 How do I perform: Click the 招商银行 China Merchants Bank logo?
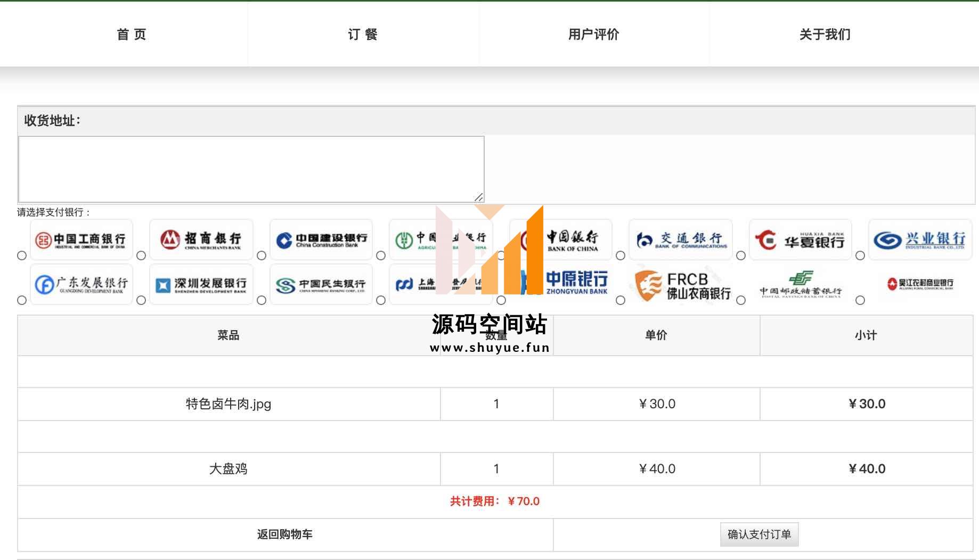click(201, 240)
